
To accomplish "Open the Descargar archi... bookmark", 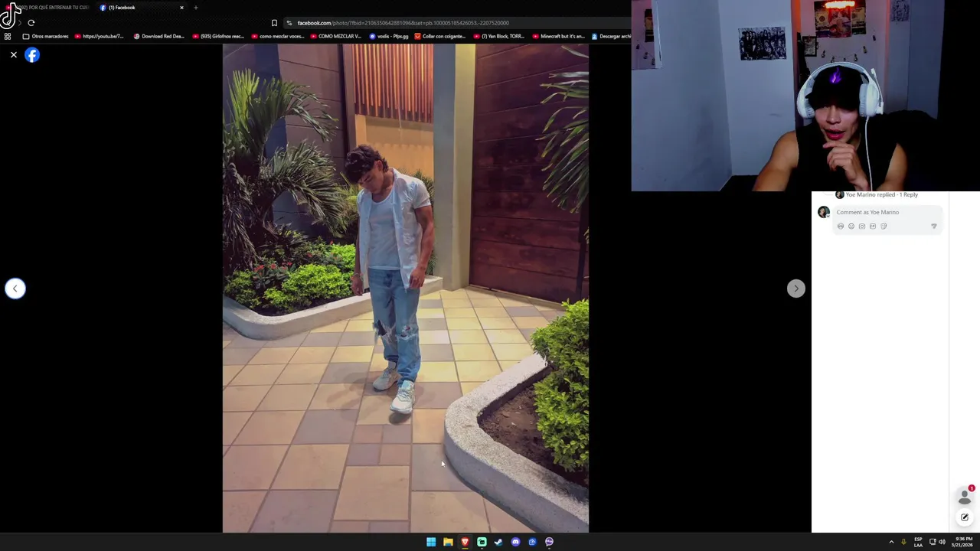I will (611, 36).
